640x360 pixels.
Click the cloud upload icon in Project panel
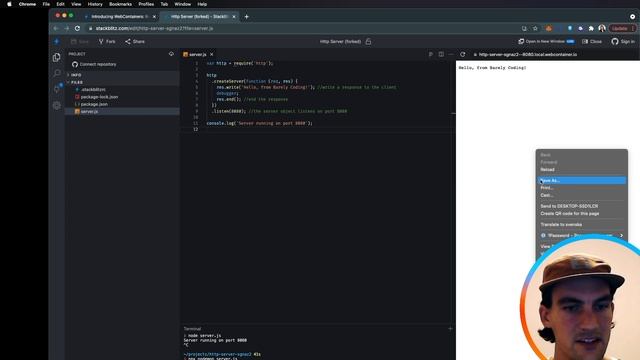[x=171, y=54]
